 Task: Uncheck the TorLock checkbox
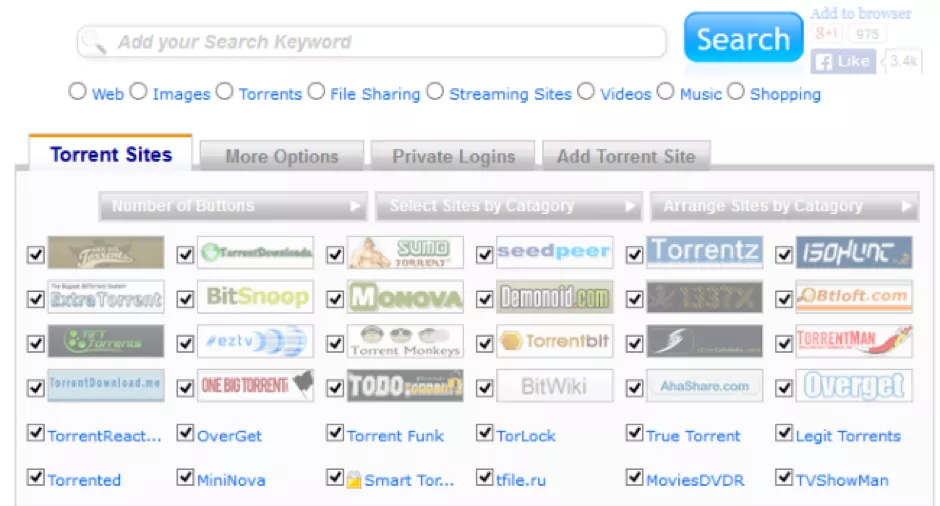(x=484, y=433)
